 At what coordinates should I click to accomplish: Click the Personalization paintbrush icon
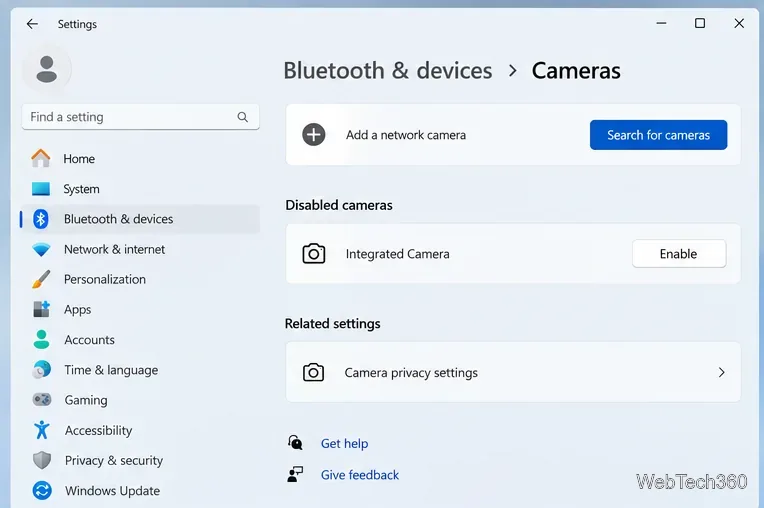[41, 279]
